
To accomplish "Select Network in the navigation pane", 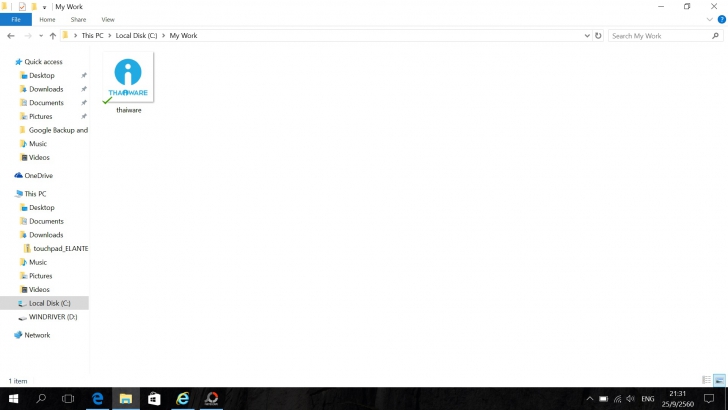I will coord(37,335).
